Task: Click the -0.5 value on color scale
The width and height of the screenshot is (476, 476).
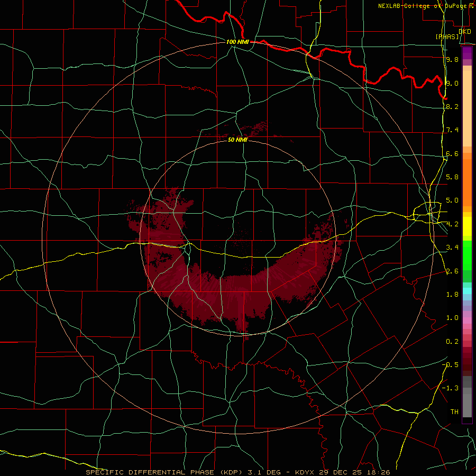Action: [x=451, y=365]
